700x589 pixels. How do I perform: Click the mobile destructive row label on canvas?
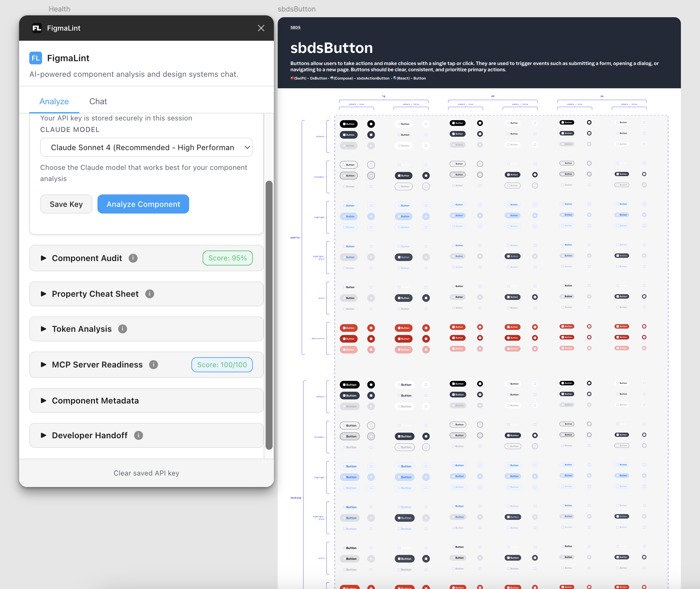click(318, 338)
